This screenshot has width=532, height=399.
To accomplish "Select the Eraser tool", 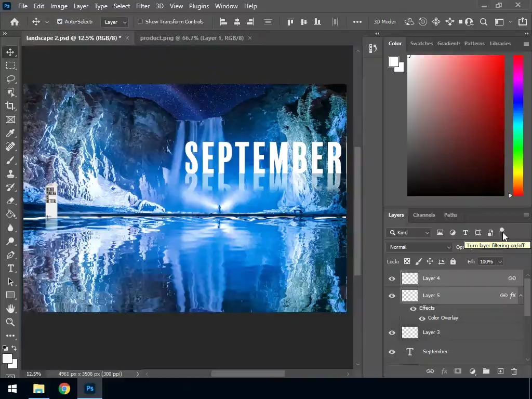I will [10, 201].
